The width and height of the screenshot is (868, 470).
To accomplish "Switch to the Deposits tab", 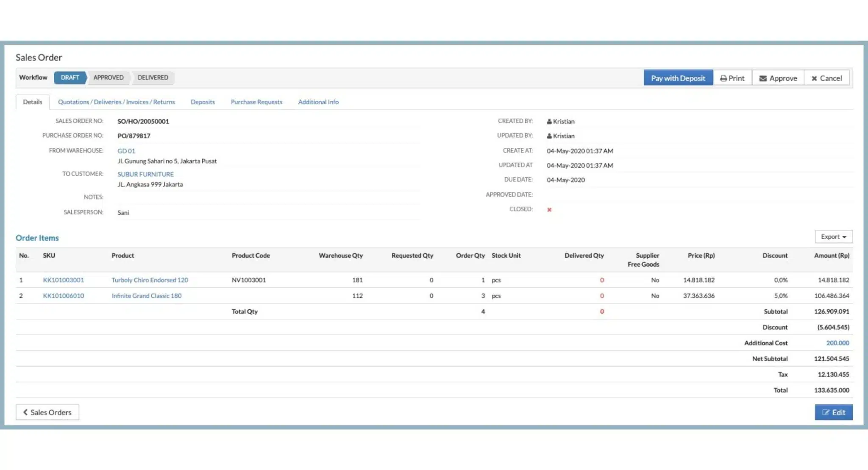I will (203, 102).
